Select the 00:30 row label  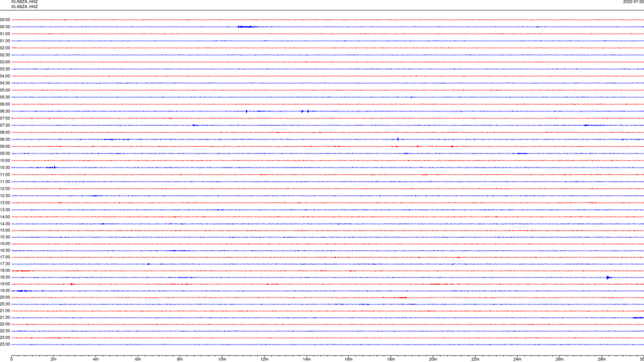[5, 27]
